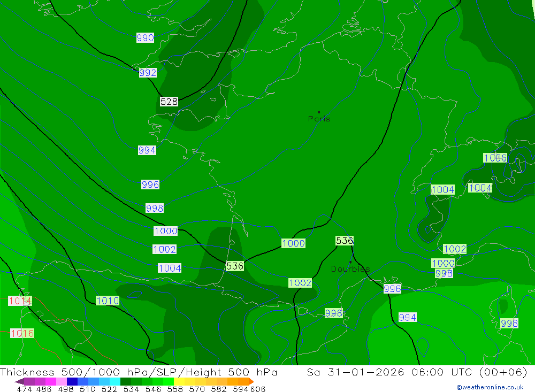Viewport: 535px width, 392px height.
Task: Click the 1010 isobar label
Action: [108, 301]
